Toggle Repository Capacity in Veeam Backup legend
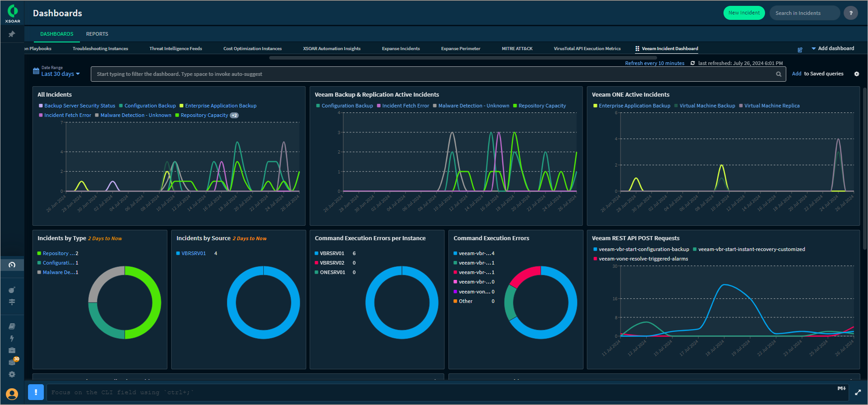Image resolution: width=868 pixels, height=405 pixels. click(x=539, y=106)
